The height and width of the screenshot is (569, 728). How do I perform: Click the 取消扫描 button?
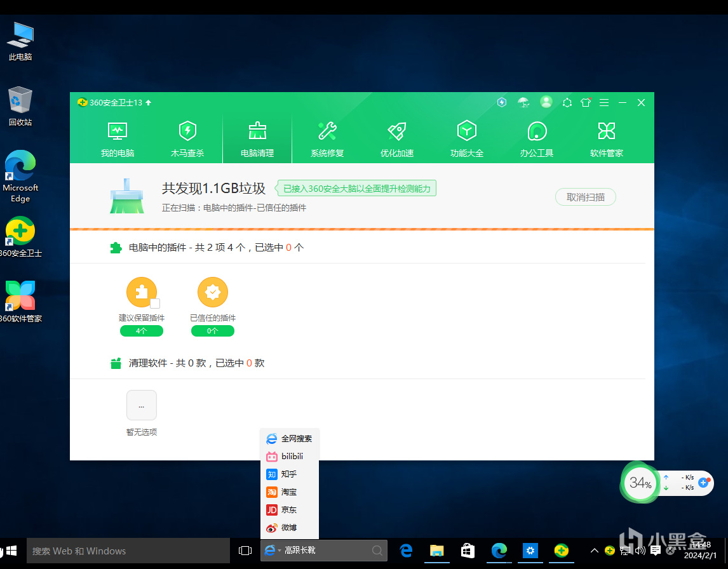pos(586,197)
